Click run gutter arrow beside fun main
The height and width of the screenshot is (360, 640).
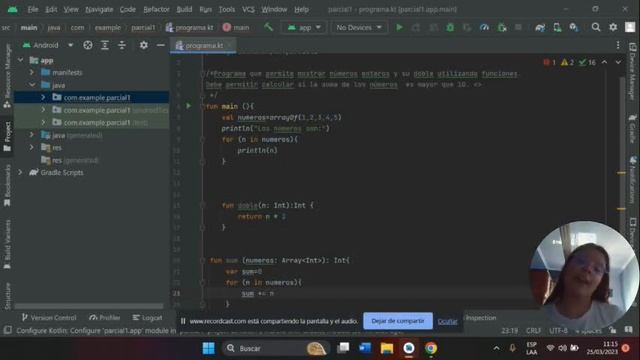pos(188,106)
